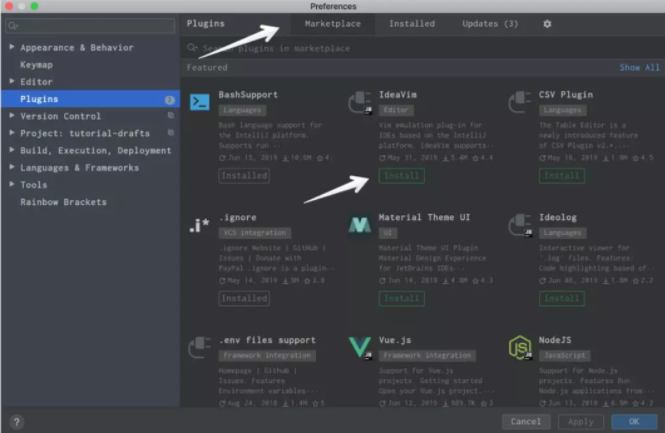Click the Vue.js logo icon
Viewport: 665px width, 433px height.
point(360,347)
